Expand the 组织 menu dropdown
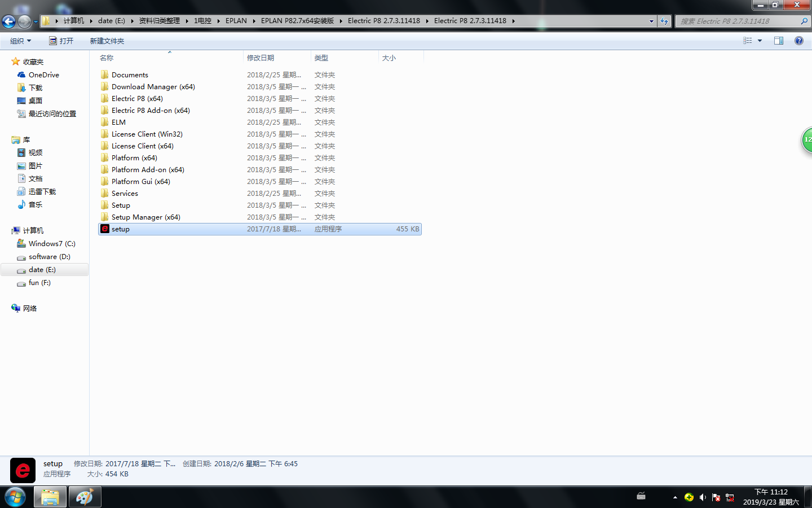 coord(20,41)
